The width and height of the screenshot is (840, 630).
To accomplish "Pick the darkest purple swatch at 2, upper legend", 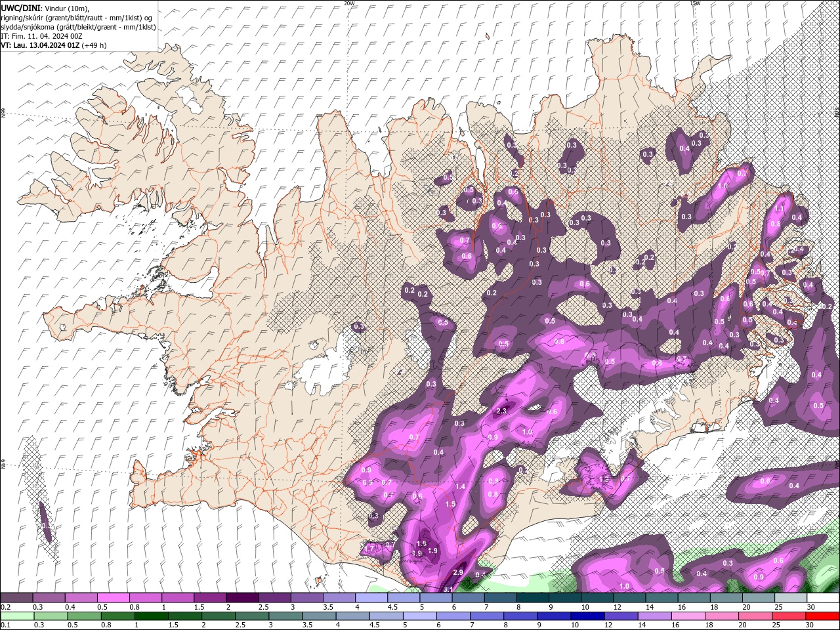I will pos(243,598).
